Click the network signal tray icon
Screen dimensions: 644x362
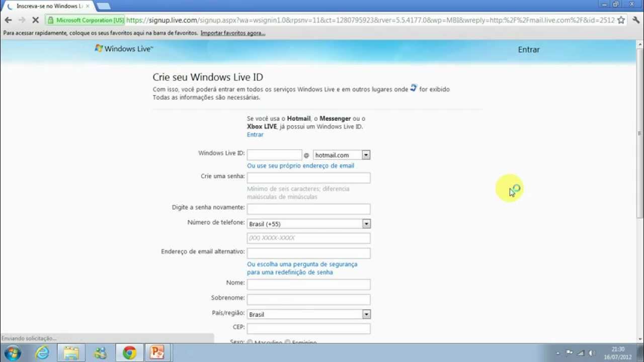click(x=581, y=353)
